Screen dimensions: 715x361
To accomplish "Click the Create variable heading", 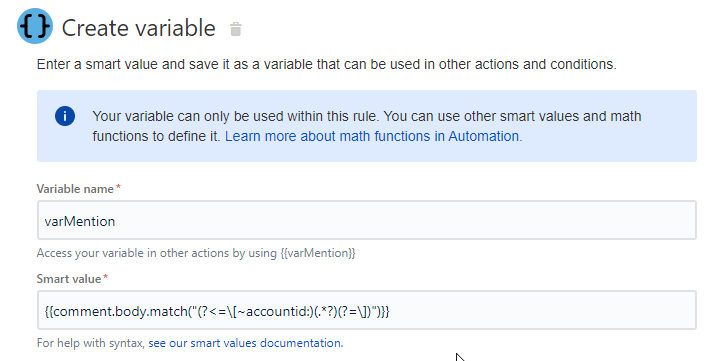I will click(x=139, y=28).
